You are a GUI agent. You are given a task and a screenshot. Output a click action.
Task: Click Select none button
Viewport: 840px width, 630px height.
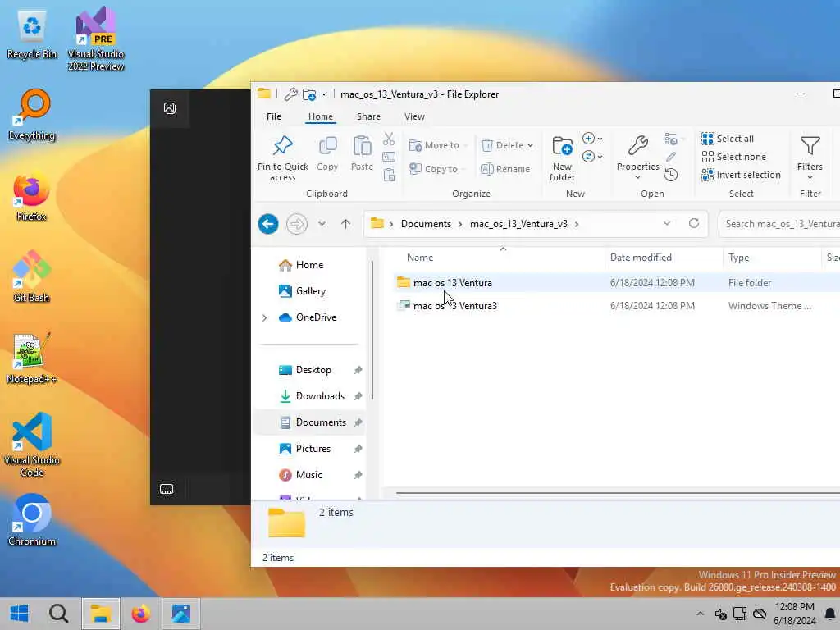click(x=734, y=157)
